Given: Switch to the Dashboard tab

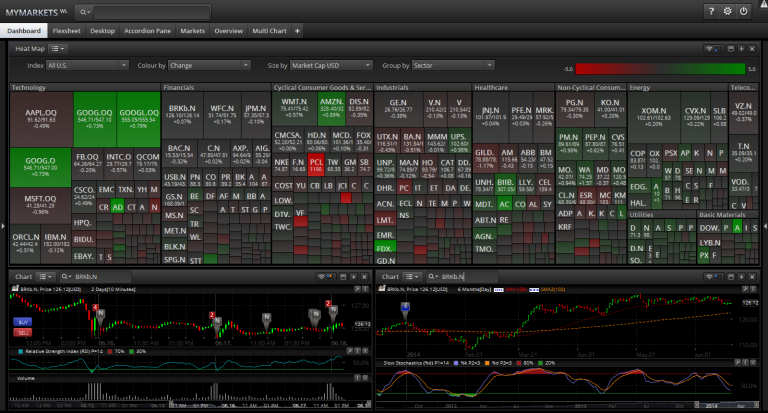Looking at the screenshot, I should point(24,31).
